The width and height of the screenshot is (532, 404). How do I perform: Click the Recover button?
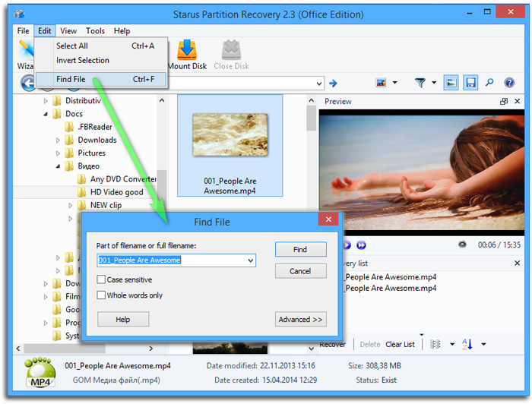point(333,344)
